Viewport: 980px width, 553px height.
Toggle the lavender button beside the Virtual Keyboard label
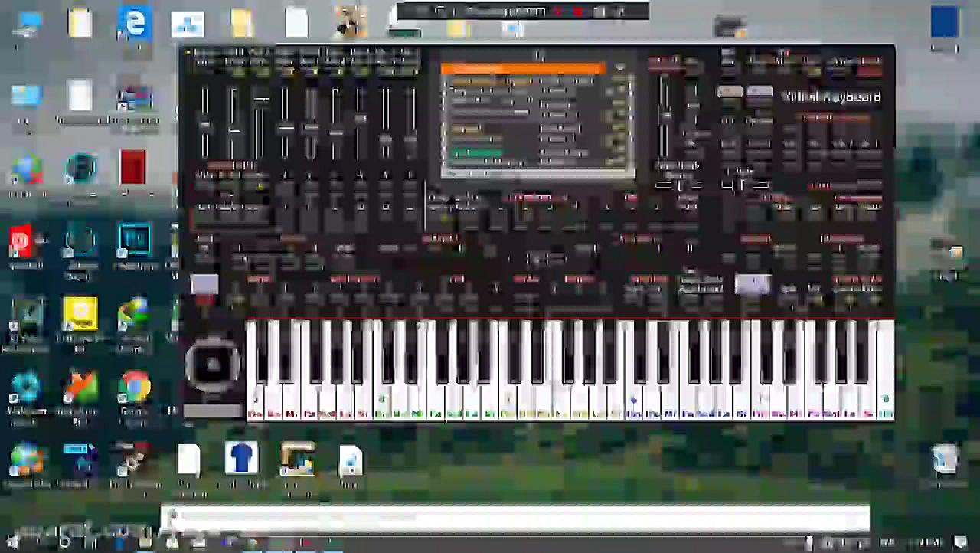pyautogui.click(x=759, y=92)
